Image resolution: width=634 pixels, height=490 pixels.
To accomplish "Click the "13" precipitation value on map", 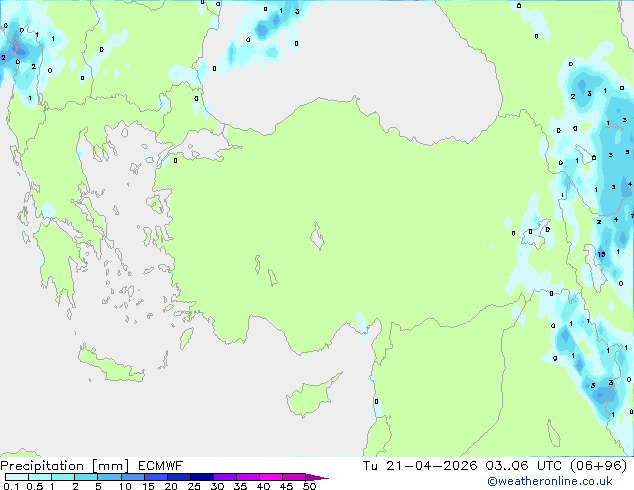I will (x=601, y=254).
